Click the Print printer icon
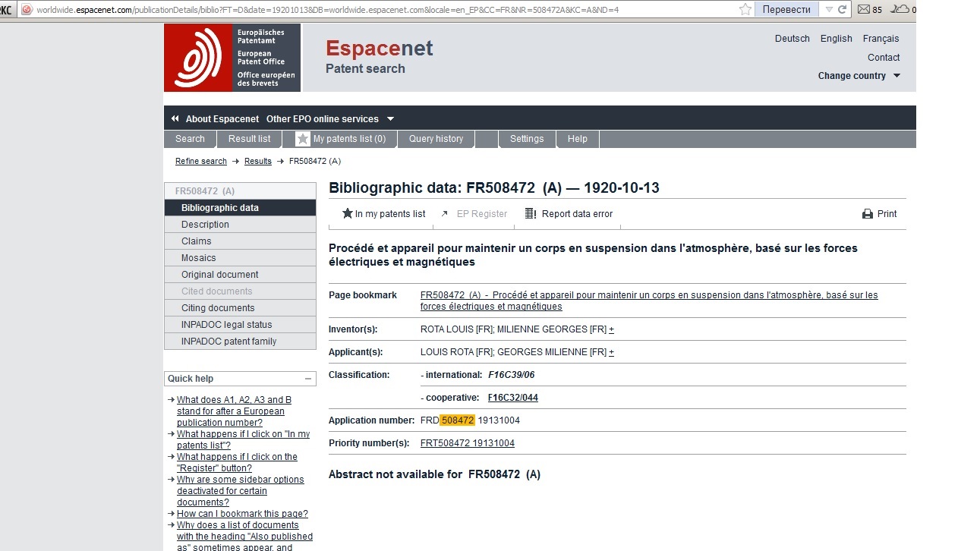The height and width of the screenshot is (551, 980). (x=868, y=214)
